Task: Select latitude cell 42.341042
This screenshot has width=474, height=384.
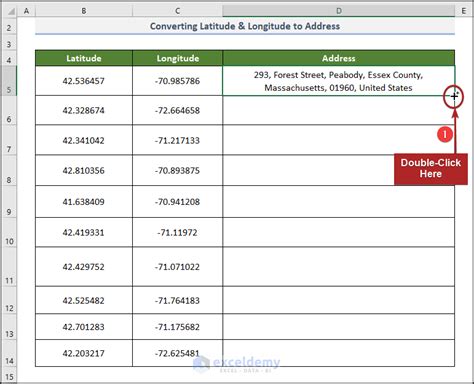Action: [x=84, y=140]
